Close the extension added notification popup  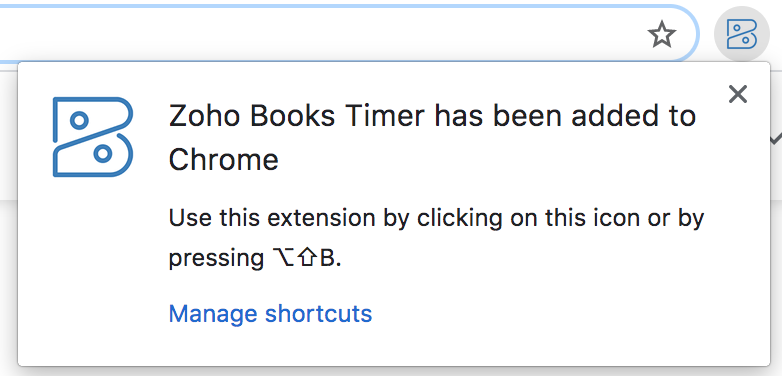click(738, 94)
